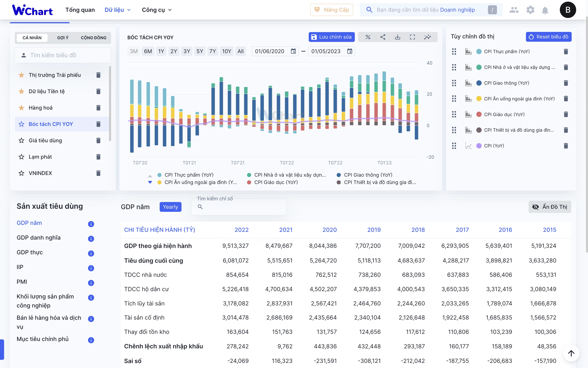Toggle CPI Thực phẩm (YoY) legend visibility
This screenshot has height=368, width=588.
(186, 175)
